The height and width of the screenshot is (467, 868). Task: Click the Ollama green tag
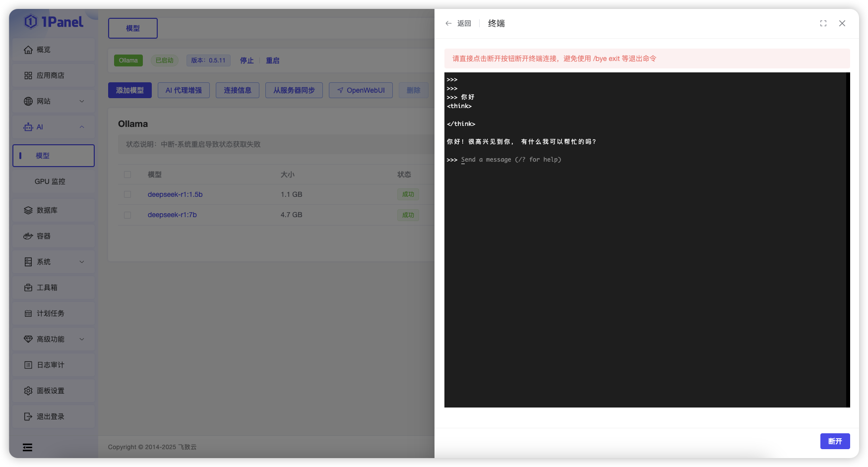128,60
